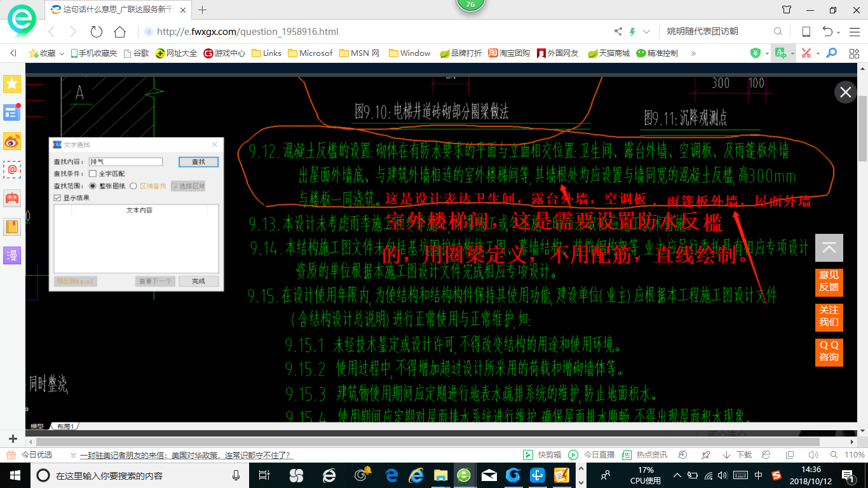Image resolution: width=868 pixels, height=488 pixels.
Task: Click the 选择区域 button
Action: click(187, 186)
